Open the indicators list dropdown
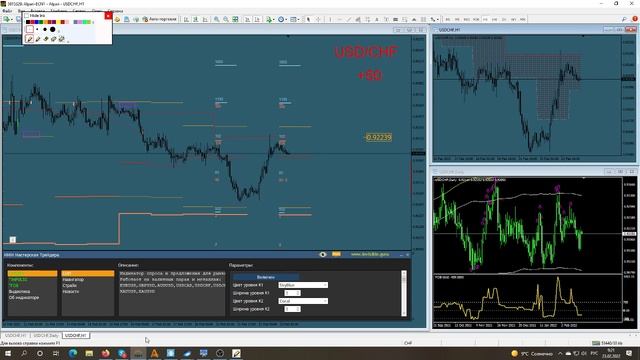Image resolution: width=640 pixels, height=360 pixels. [x=270, y=19]
